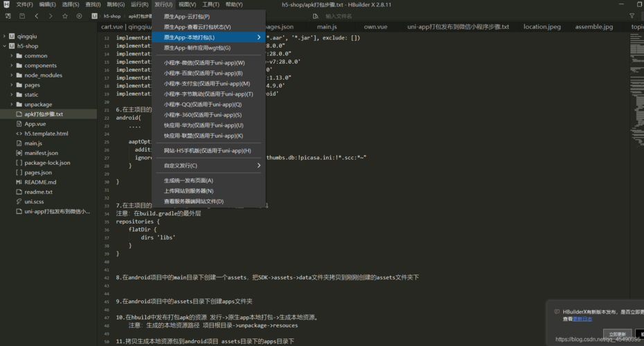
Task: Switch to the own.vue tab
Action: [375, 27]
